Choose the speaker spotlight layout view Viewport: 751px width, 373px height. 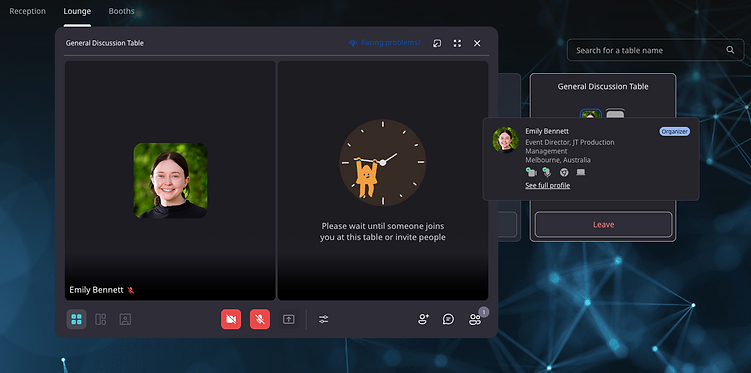point(125,319)
